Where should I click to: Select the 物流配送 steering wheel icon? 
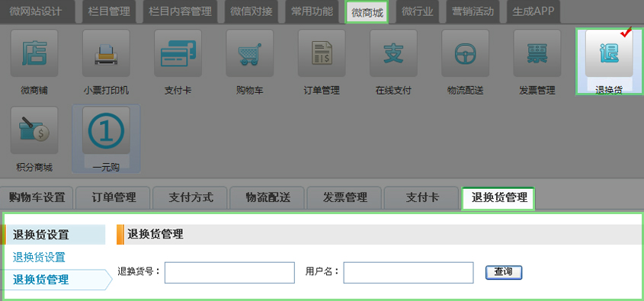pos(466,53)
